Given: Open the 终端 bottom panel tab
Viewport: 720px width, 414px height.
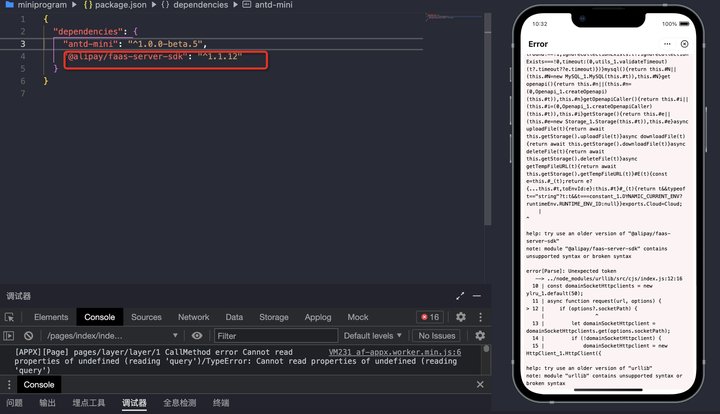Looking at the screenshot, I should click(x=221, y=403).
